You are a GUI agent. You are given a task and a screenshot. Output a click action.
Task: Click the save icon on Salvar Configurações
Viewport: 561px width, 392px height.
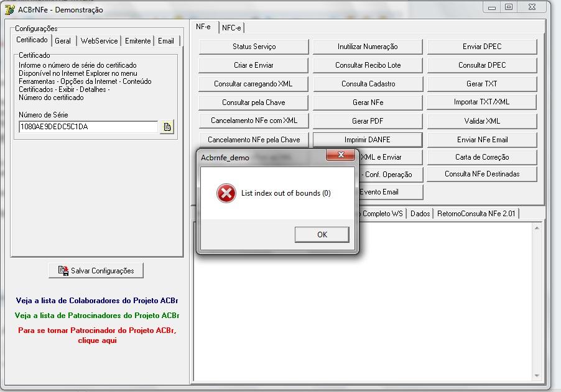pos(63,270)
